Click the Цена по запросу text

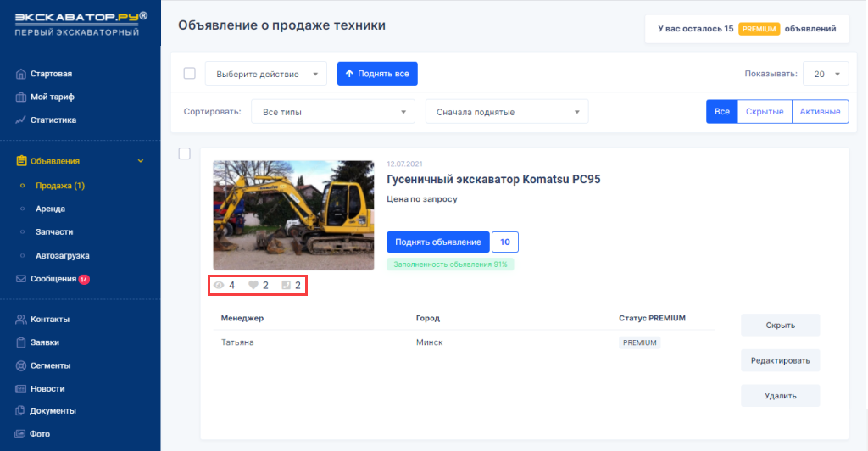tap(422, 198)
